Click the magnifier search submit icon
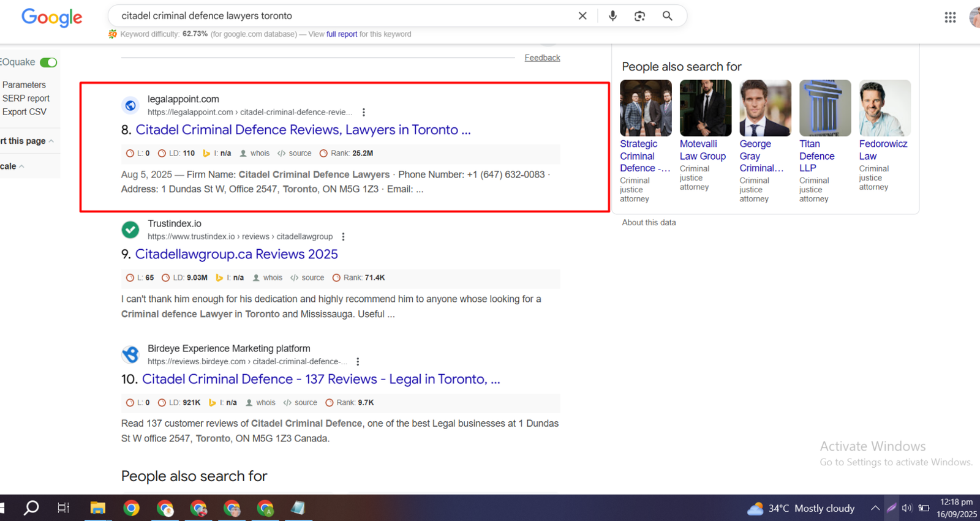 coord(667,16)
